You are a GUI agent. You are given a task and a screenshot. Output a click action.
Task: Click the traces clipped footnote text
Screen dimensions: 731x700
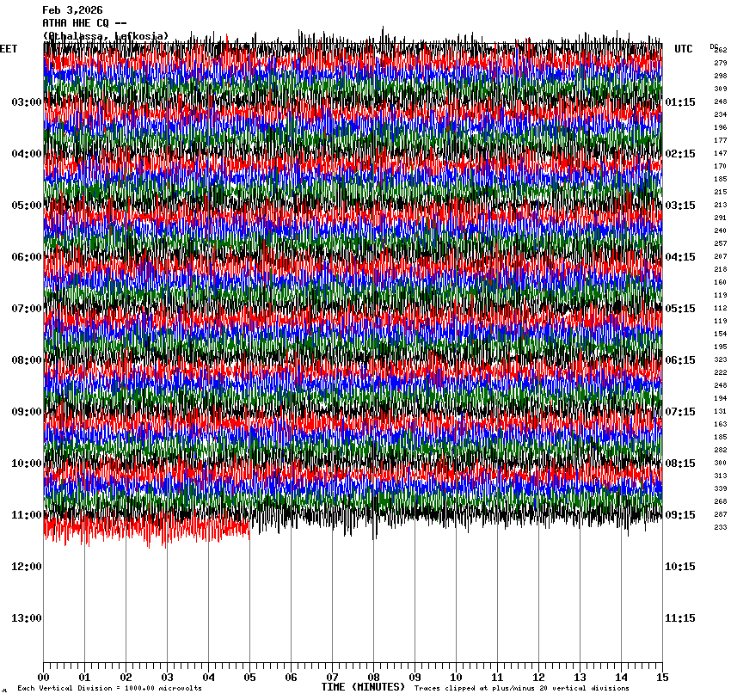tap(522, 689)
